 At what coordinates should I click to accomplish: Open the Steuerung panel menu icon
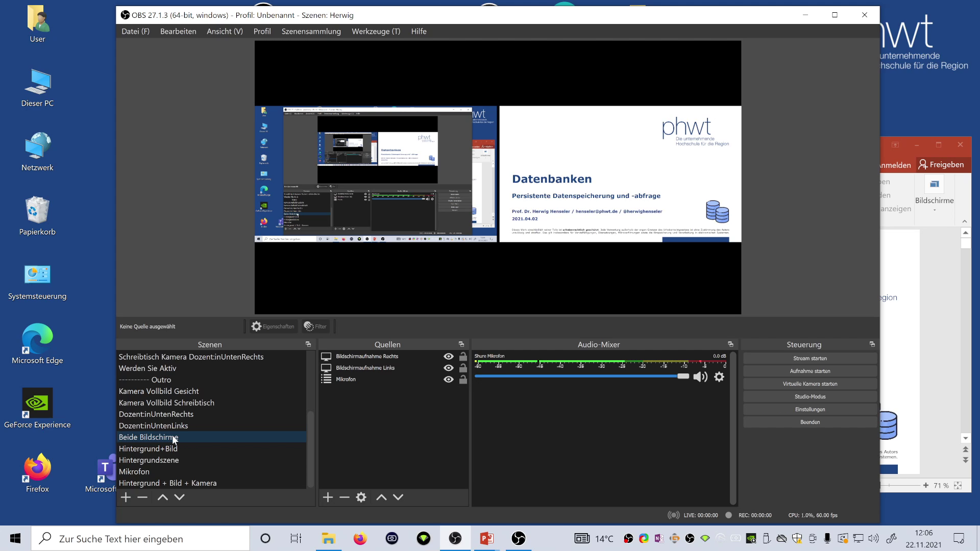[x=872, y=344]
